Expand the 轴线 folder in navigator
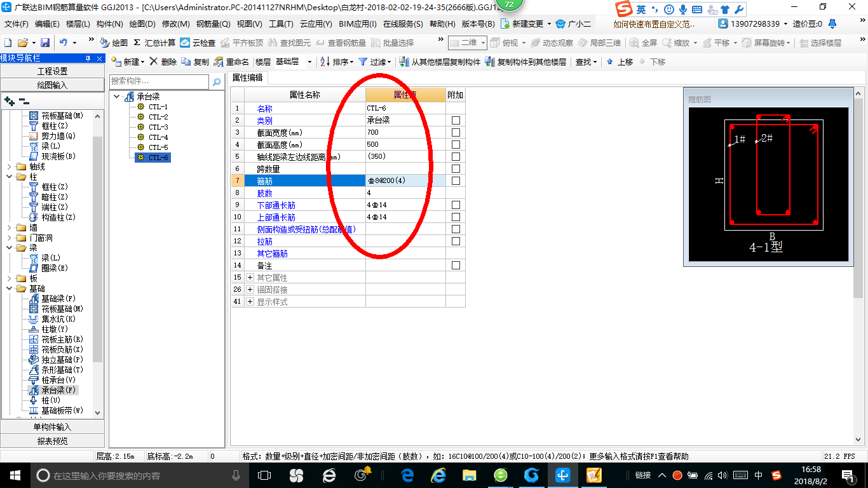 tap(9, 166)
